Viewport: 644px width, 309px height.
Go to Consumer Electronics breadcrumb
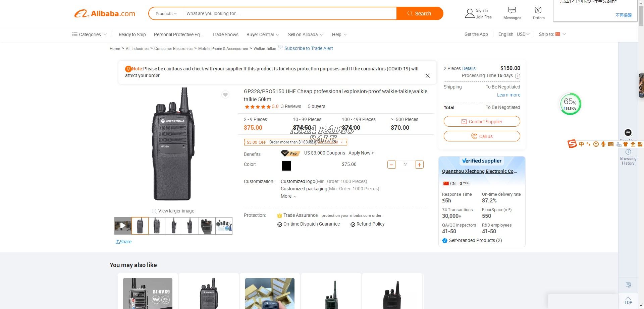pos(173,49)
